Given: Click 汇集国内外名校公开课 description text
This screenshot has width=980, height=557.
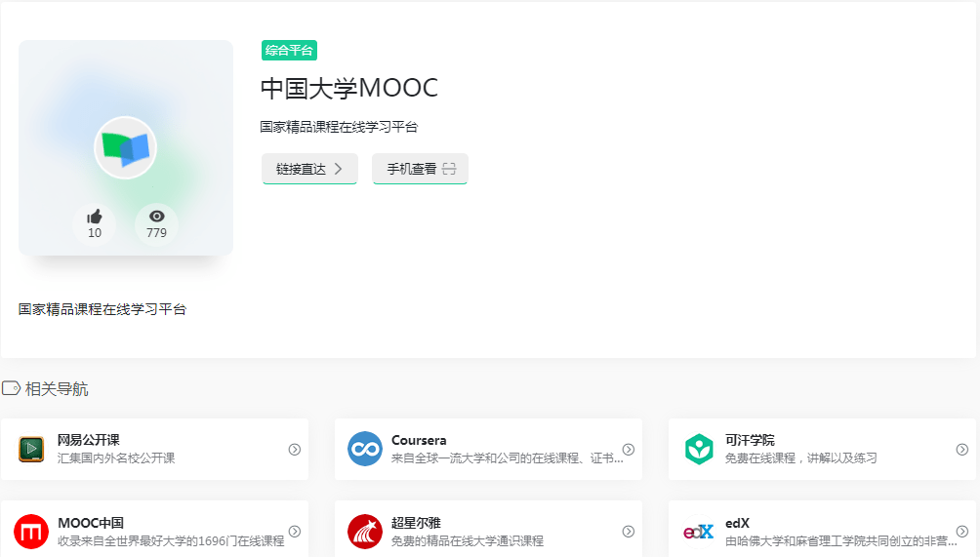Looking at the screenshot, I should tap(116, 458).
